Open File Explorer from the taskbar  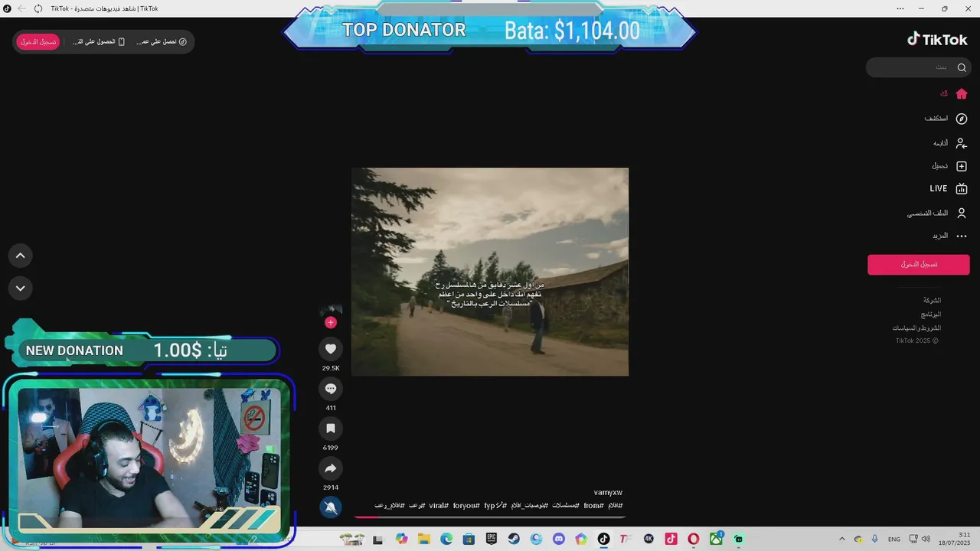pyautogui.click(x=424, y=540)
